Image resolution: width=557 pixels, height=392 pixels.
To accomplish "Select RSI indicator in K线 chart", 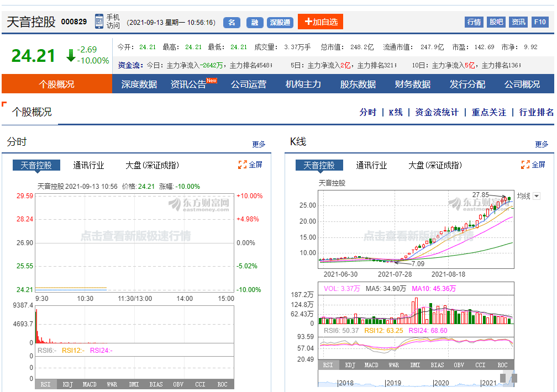I will (x=328, y=365).
